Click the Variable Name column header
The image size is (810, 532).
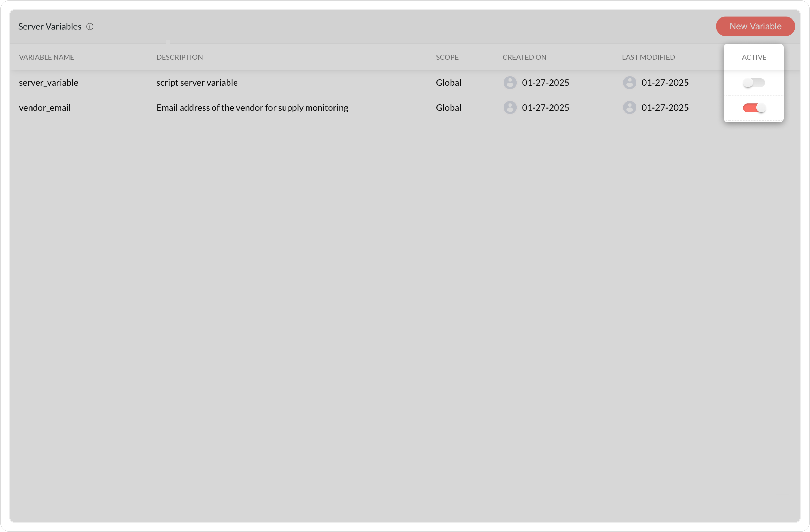pyautogui.click(x=46, y=57)
